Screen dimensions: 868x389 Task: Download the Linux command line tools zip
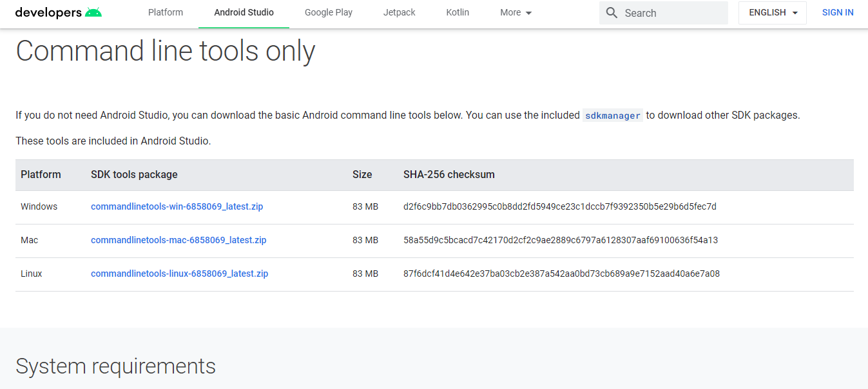pyautogui.click(x=179, y=274)
